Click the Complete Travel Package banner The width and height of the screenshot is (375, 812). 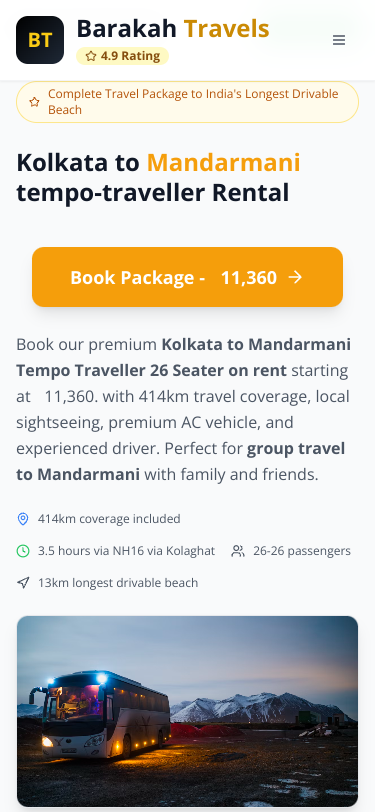(x=188, y=102)
